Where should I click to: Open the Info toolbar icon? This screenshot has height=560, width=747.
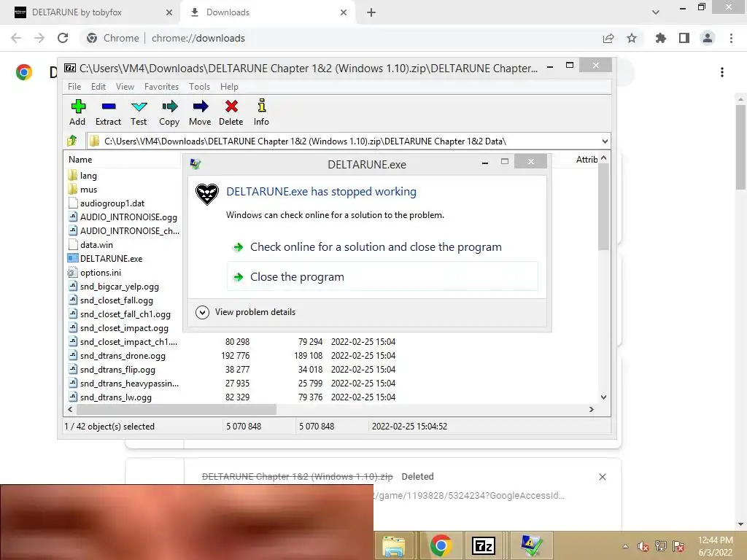pyautogui.click(x=262, y=105)
